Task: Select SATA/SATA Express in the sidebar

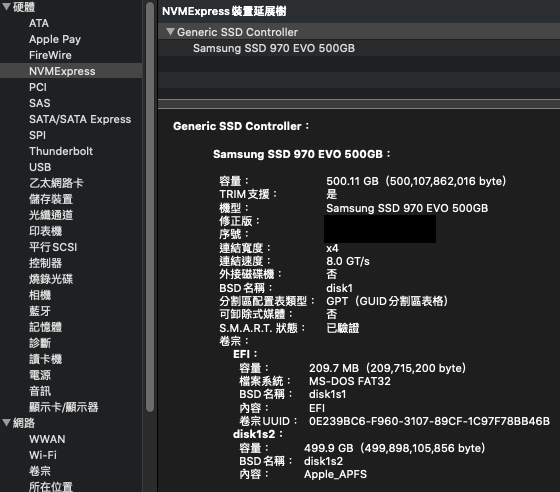Action: (x=80, y=119)
